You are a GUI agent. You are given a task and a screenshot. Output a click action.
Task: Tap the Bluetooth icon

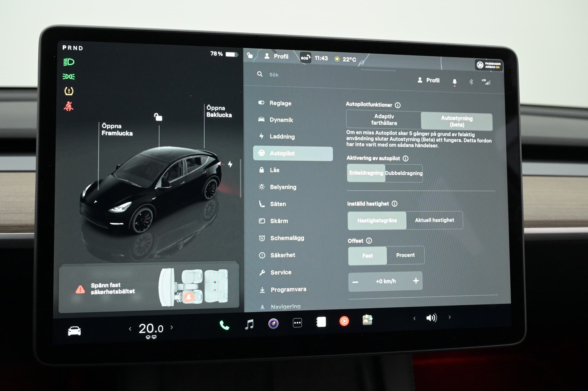(x=471, y=82)
